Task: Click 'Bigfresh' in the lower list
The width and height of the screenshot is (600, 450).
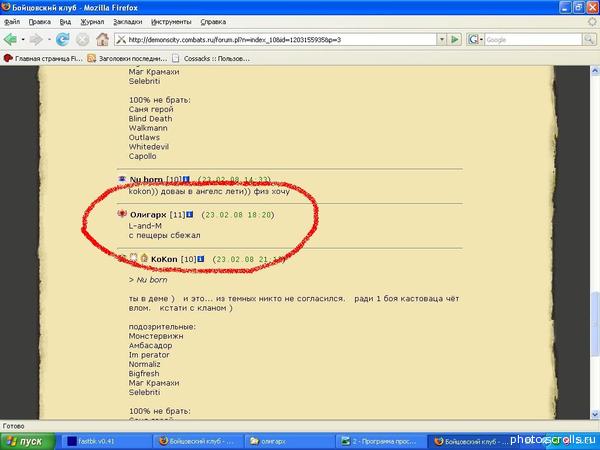Action: point(144,373)
